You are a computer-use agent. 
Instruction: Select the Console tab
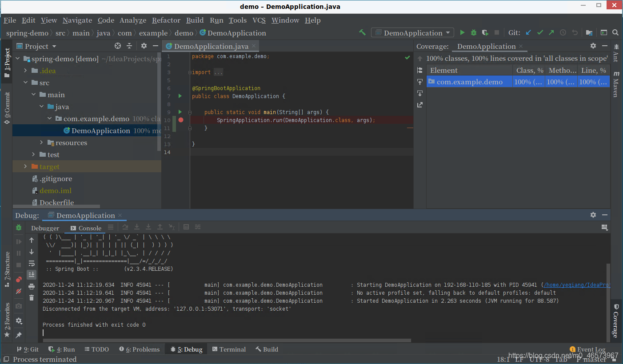(x=86, y=228)
